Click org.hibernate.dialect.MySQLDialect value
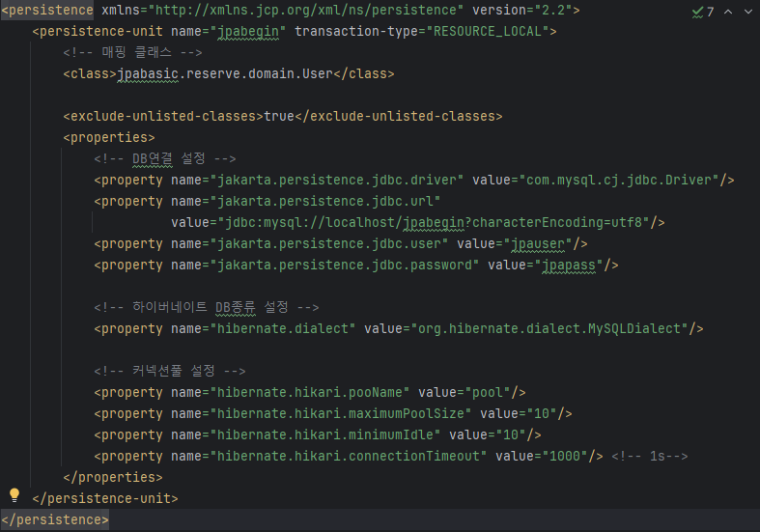The width and height of the screenshot is (760, 532). [x=549, y=328]
